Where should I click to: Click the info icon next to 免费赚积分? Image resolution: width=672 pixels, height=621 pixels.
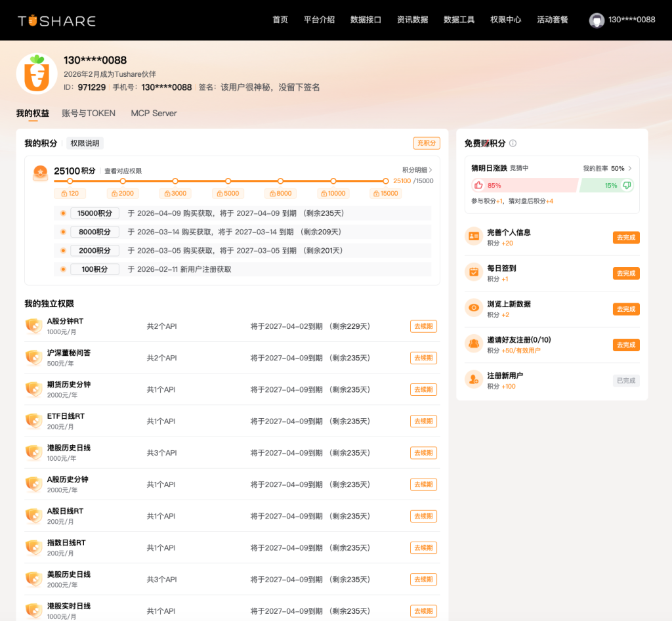click(x=513, y=143)
